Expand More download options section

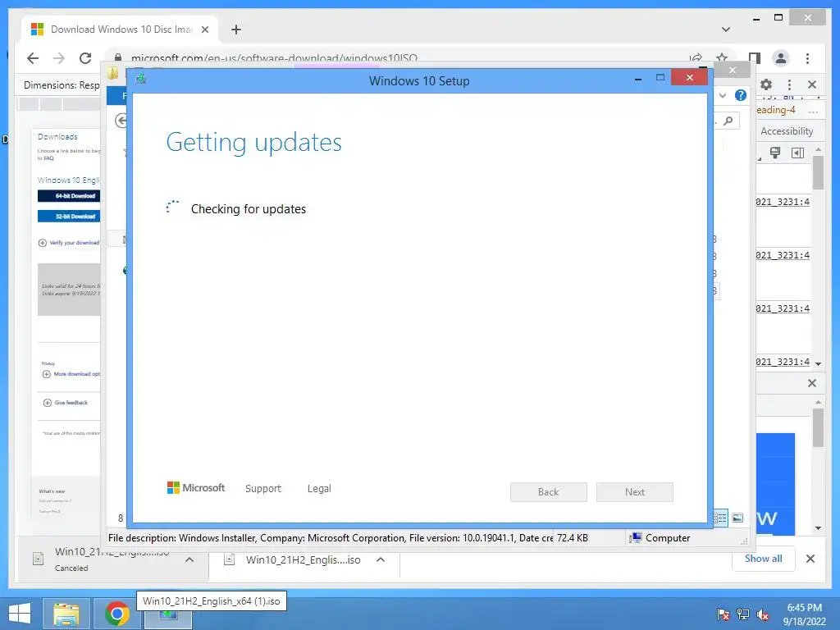(x=71, y=374)
